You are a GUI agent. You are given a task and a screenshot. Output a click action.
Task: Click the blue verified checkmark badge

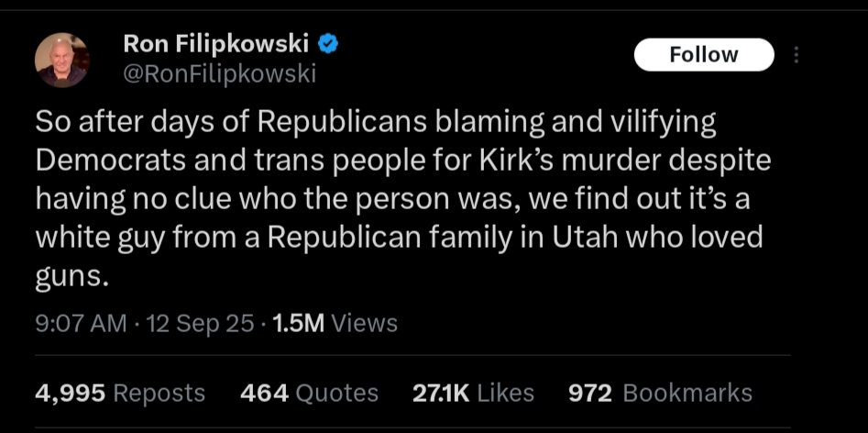click(328, 45)
